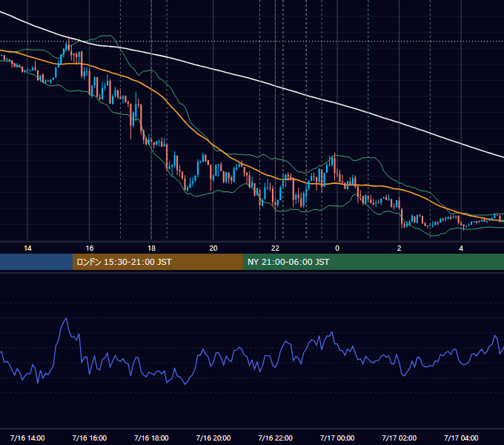This screenshot has height=445, width=504.
Task: Click the blue session band before ロンドン
Action: point(36,262)
